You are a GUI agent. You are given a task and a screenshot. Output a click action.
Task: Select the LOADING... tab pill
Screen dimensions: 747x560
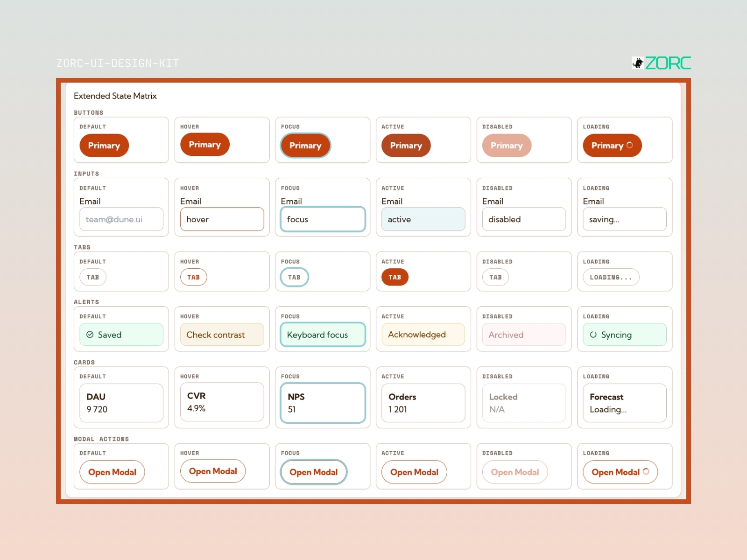(611, 277)
